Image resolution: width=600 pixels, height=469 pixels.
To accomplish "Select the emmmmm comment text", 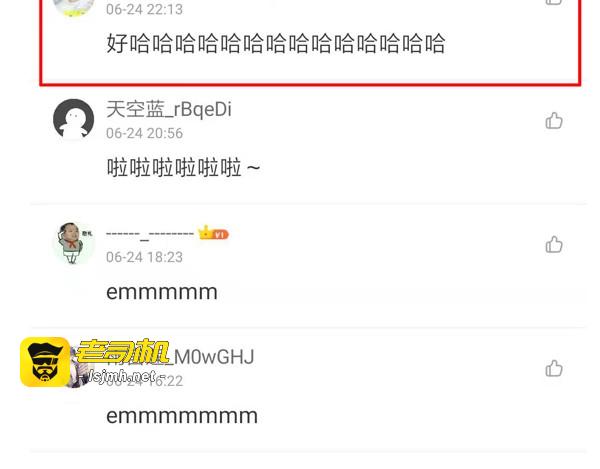I will point(162,293).
